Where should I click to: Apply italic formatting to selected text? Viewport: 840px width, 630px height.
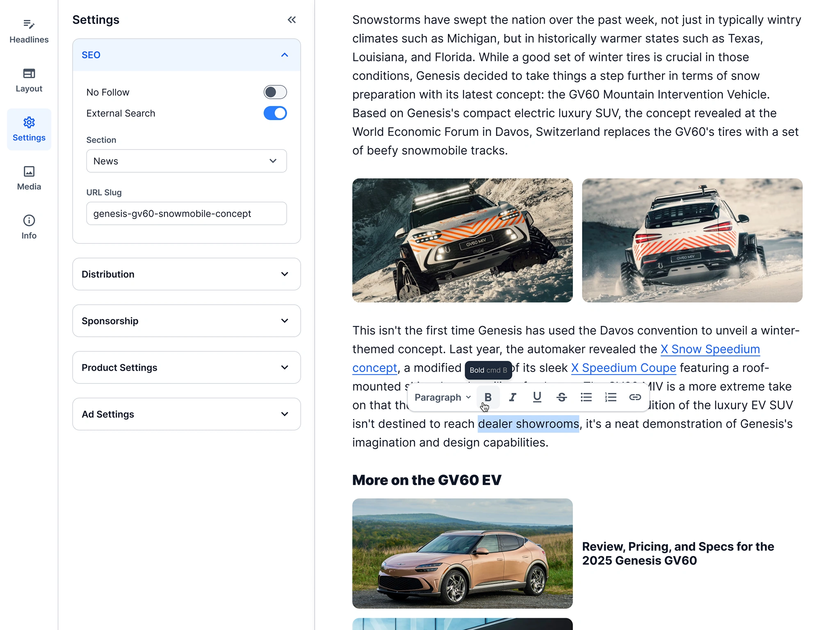point(512,397)
